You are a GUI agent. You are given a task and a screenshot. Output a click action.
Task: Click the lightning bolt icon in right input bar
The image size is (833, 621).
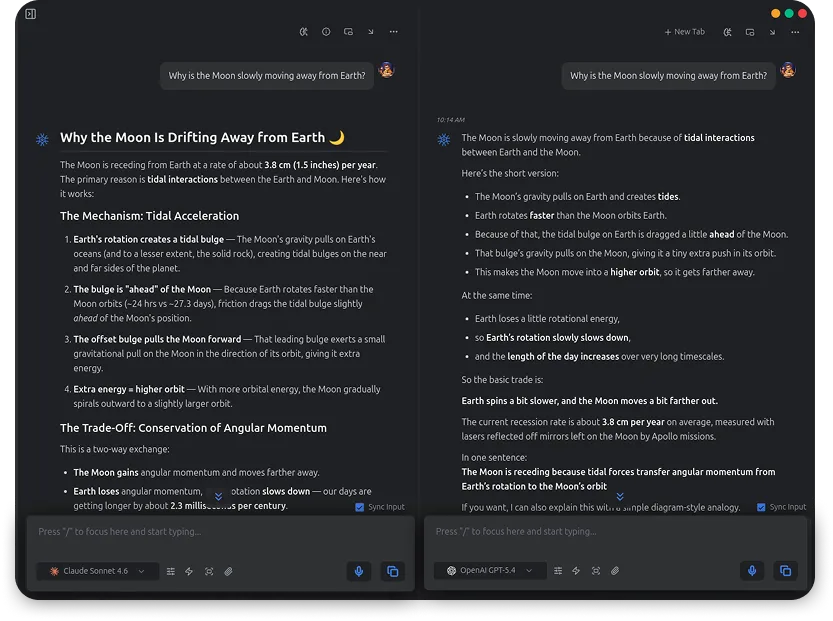tap(576, 571)
